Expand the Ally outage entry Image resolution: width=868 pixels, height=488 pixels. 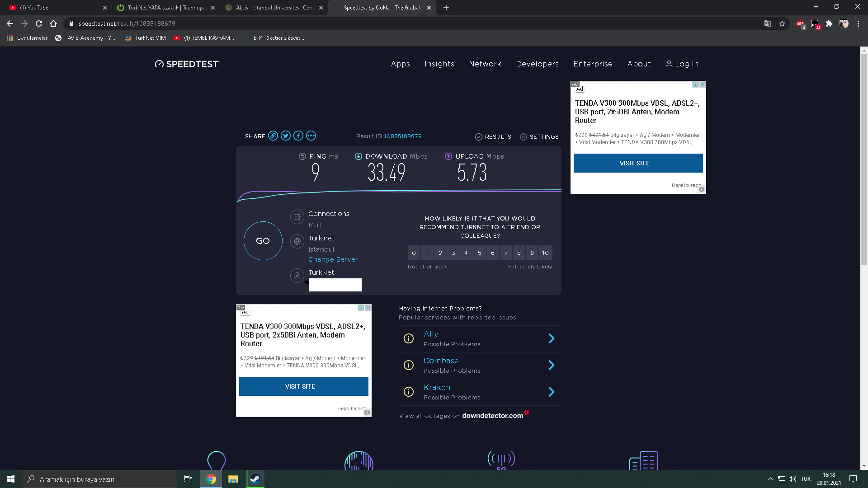pyautogui.click(x=551, y=338)
